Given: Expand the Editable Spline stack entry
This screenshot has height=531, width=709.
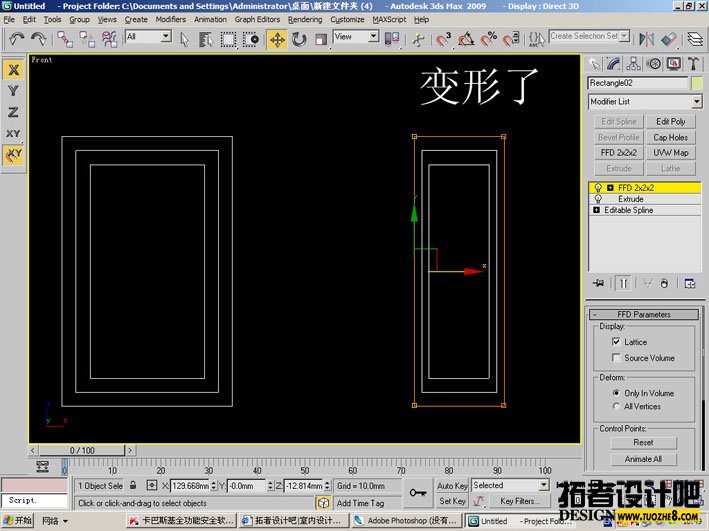Looking at the screenshot, I should coord(597,211).
